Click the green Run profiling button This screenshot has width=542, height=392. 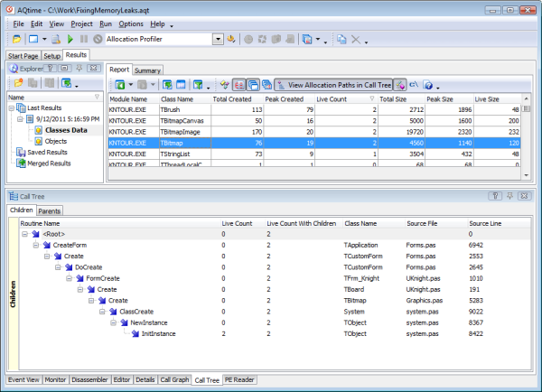point(70,39)
